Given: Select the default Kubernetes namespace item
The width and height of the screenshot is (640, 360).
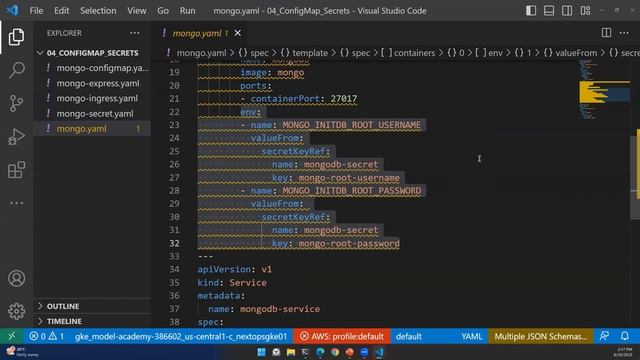Looking at the screenshot, I should click(409, 336).
